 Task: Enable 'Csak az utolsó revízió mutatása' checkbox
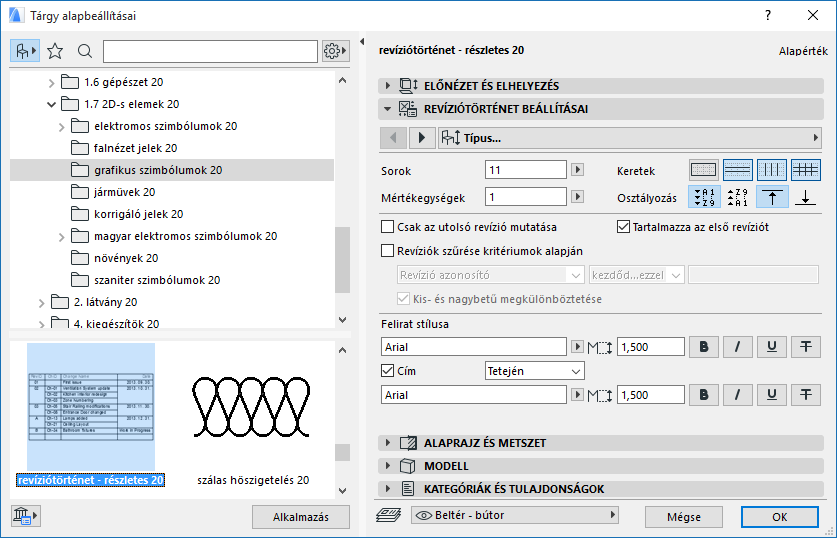(x=388, y=227)
